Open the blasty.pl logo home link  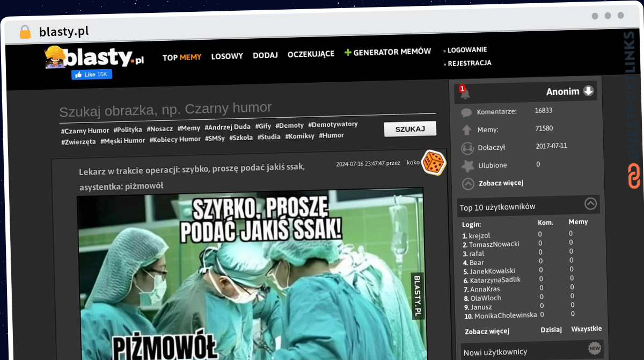coord(94,57)
